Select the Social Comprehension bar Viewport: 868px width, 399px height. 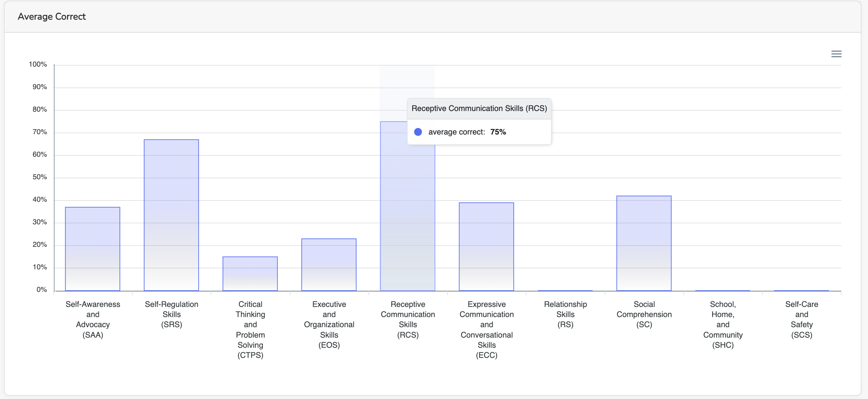tap(644, 243)
